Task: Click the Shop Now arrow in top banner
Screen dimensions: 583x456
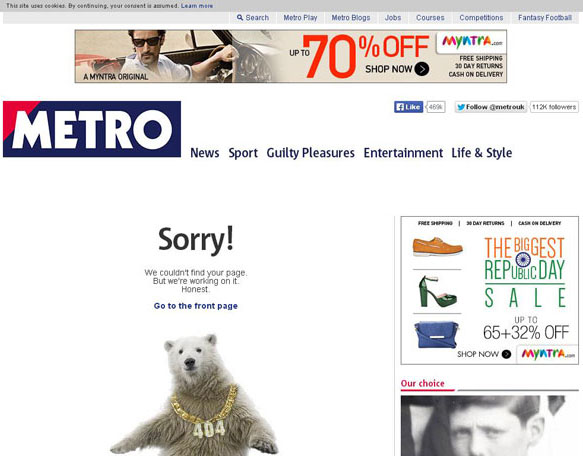Action: (x=422, y=69)
